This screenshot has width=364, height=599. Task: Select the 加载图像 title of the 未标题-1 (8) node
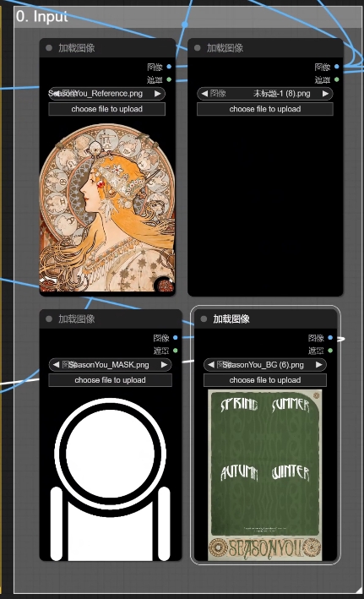pos(225,48)
